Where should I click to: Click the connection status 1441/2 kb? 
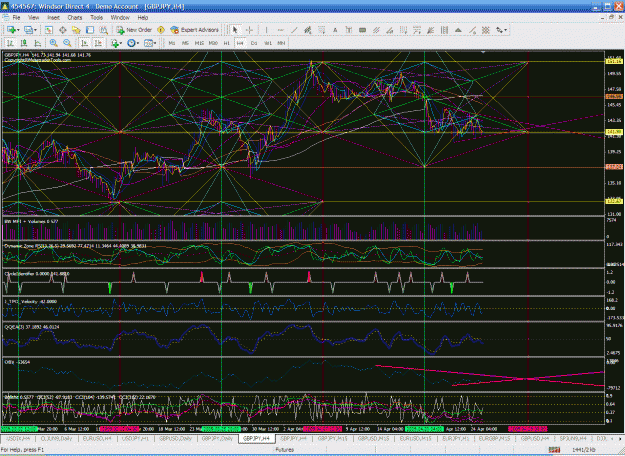click(584, 450)
